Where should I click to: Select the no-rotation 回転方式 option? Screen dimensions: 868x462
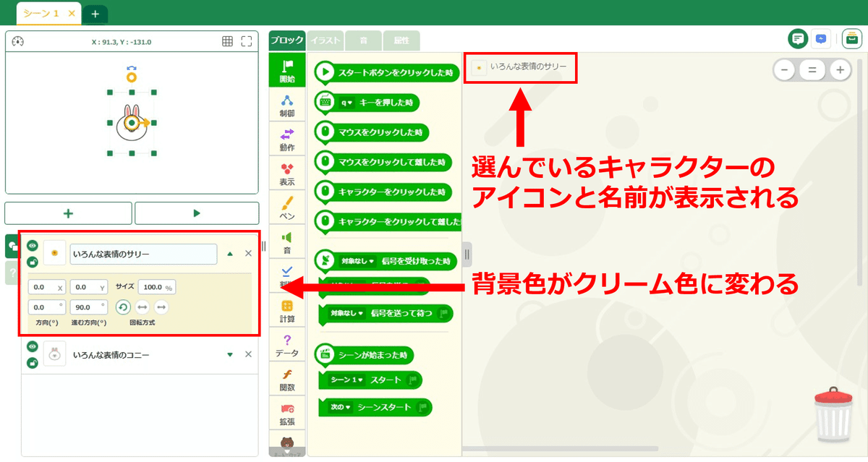tap(161, 307)
